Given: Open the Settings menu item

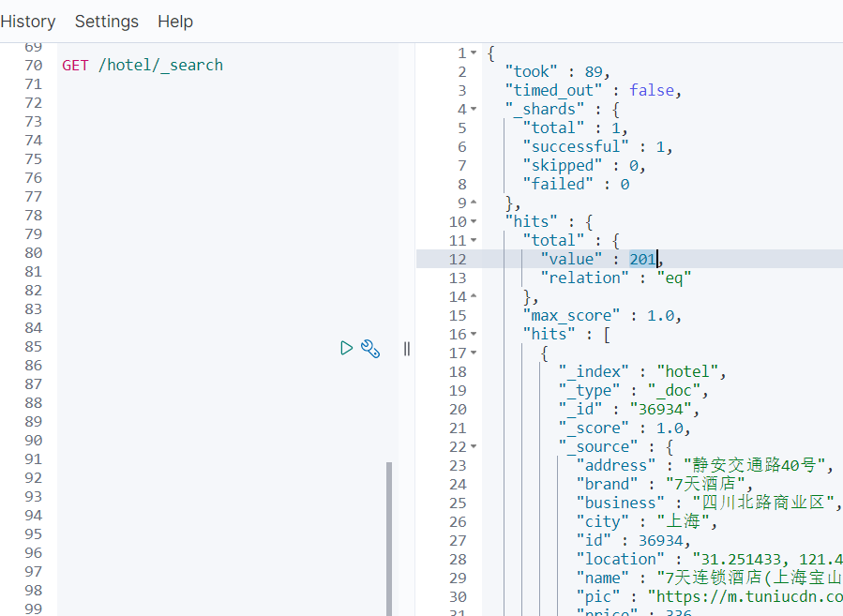Looking at the screenshot, I should click(107, 22).
